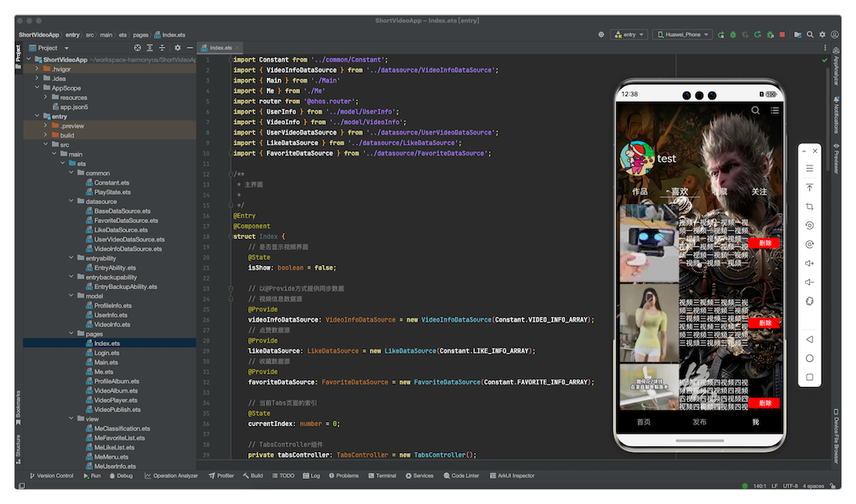The height and width of the screenshot is (504, 856).
Task: Hide the Project panel with the minus icon
Action: point(190,48)
